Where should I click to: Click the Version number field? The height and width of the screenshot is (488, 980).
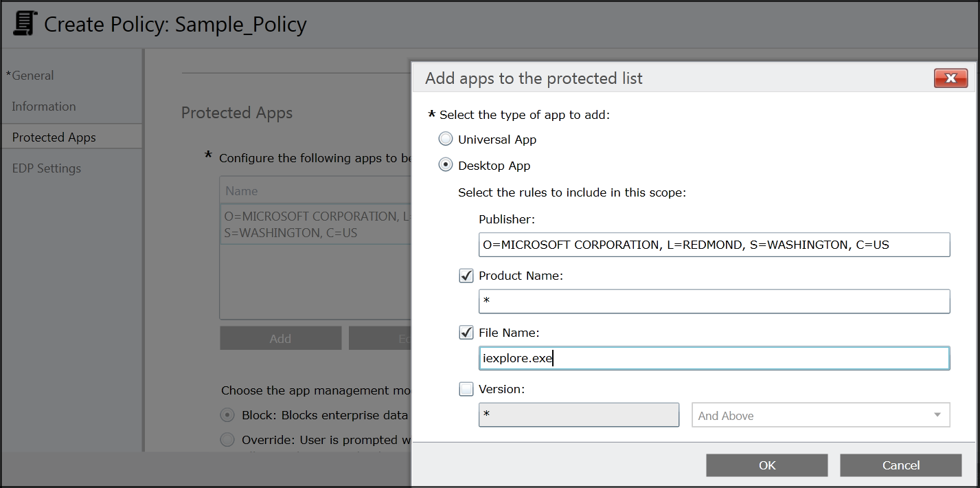(578, 415)
